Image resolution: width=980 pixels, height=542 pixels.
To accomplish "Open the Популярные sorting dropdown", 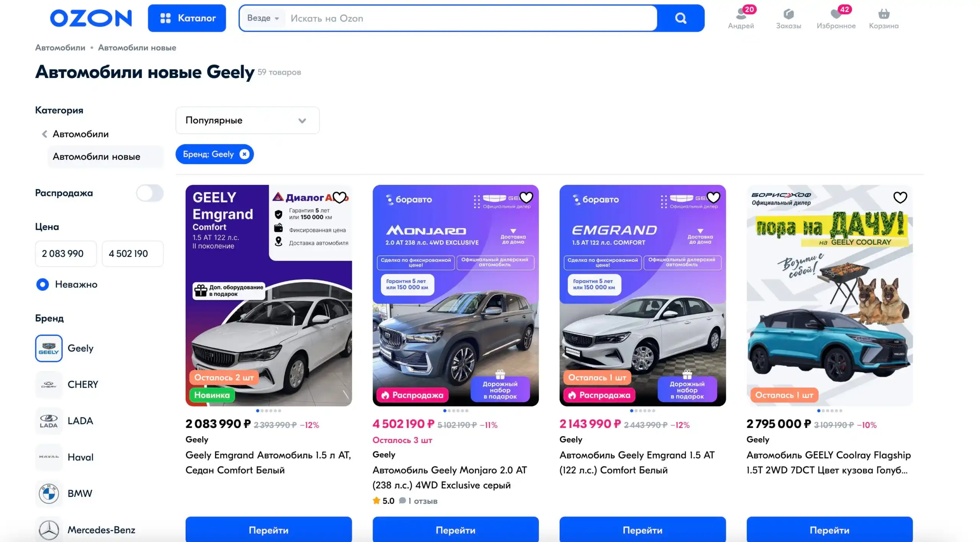I will pos(247,120).
